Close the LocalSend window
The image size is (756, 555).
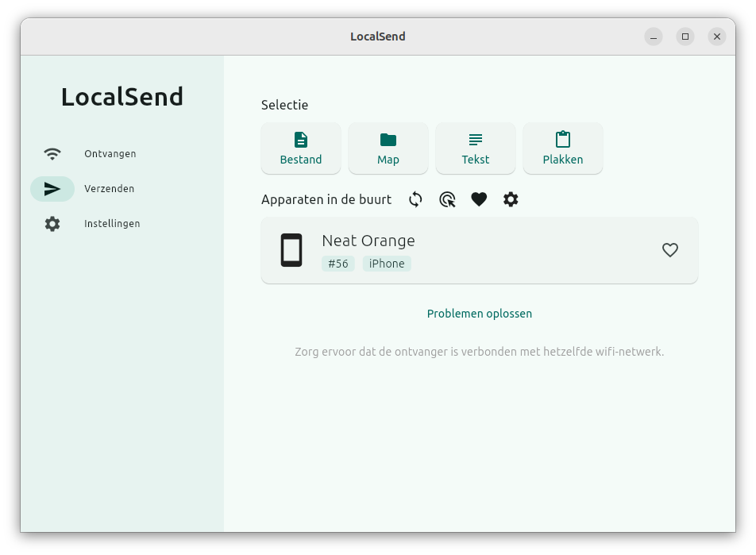point(717,37)
